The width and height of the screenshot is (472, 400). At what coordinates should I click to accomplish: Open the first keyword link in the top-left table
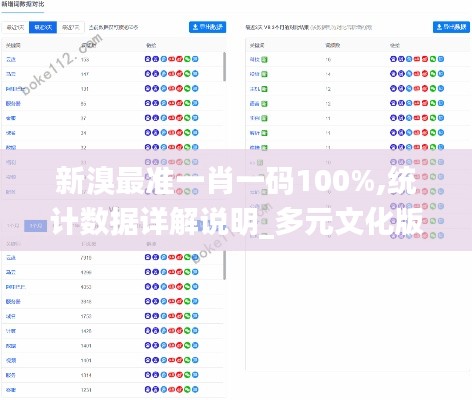tap(11, 59)
